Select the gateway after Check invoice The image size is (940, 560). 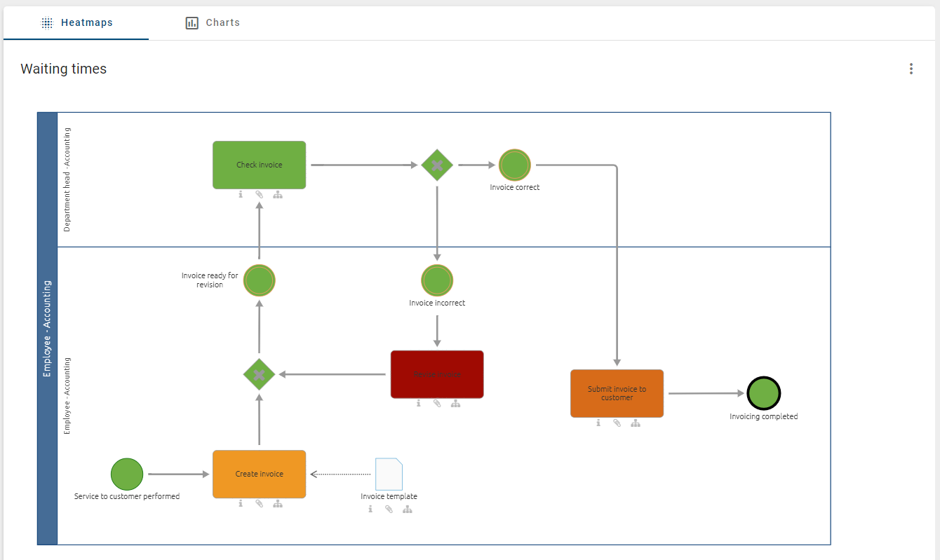pos(437,165)
